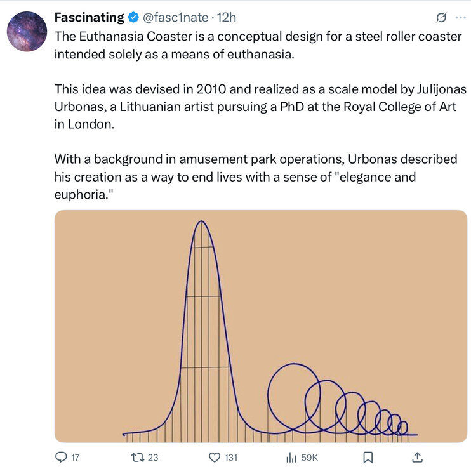Click the repost count 23
The image size is (471, 476).
click(x=152, y=457)
